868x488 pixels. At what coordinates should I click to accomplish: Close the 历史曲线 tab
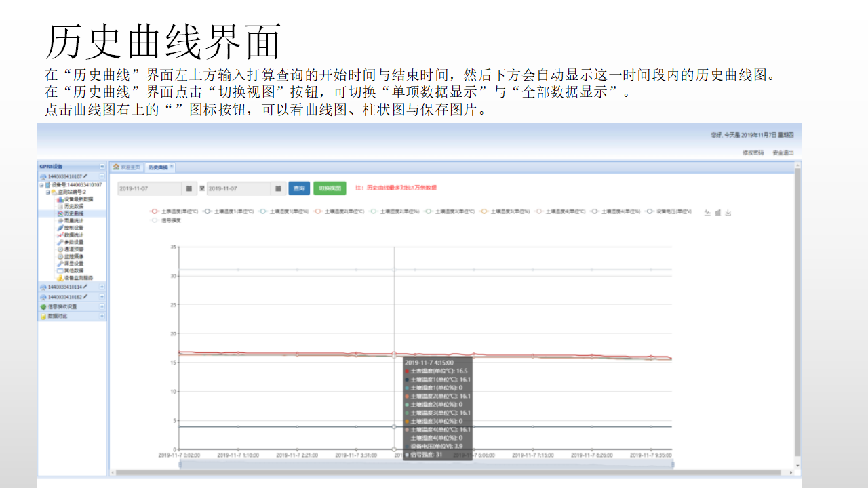point(172,166)
